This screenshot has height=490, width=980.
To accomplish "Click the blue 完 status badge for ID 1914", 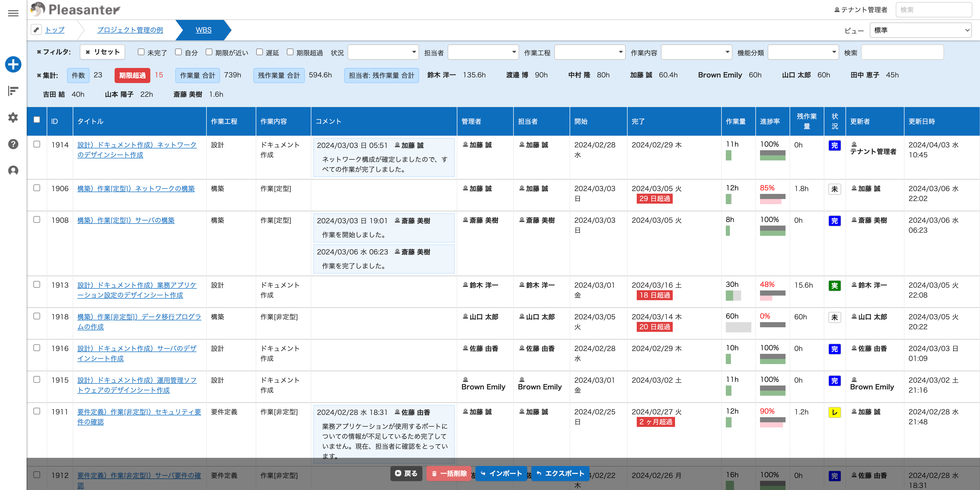I will click(834, 145).
